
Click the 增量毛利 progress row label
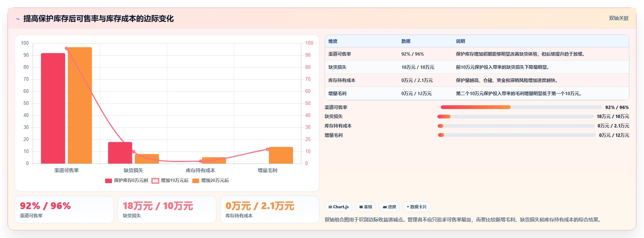334,135
